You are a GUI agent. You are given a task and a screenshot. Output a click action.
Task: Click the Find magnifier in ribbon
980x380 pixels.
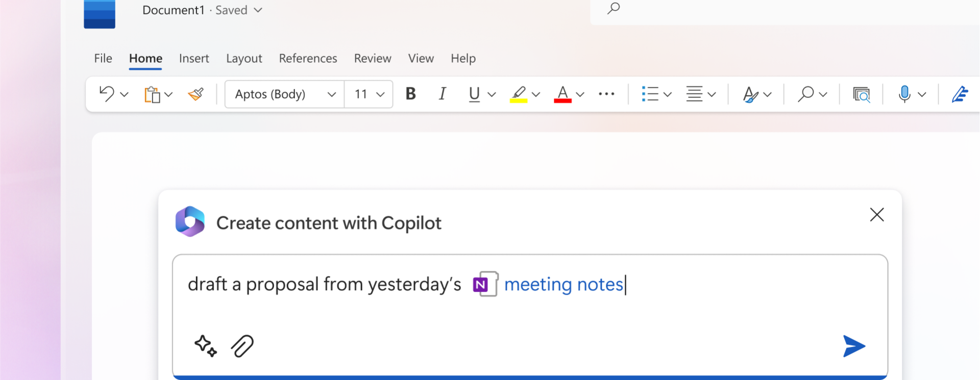[x=805, y=94]
